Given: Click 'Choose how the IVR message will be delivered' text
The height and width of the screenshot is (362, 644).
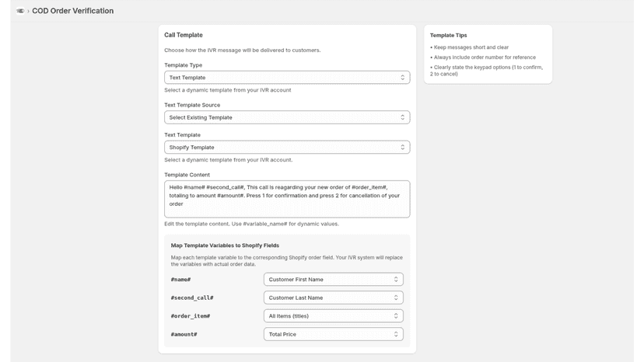Looking at the screenshot, I should pyautogui.click(x=243, y=50).
